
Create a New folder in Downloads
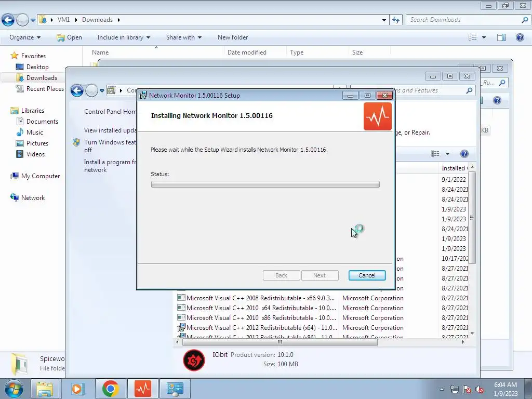click(x=233, y=37)
